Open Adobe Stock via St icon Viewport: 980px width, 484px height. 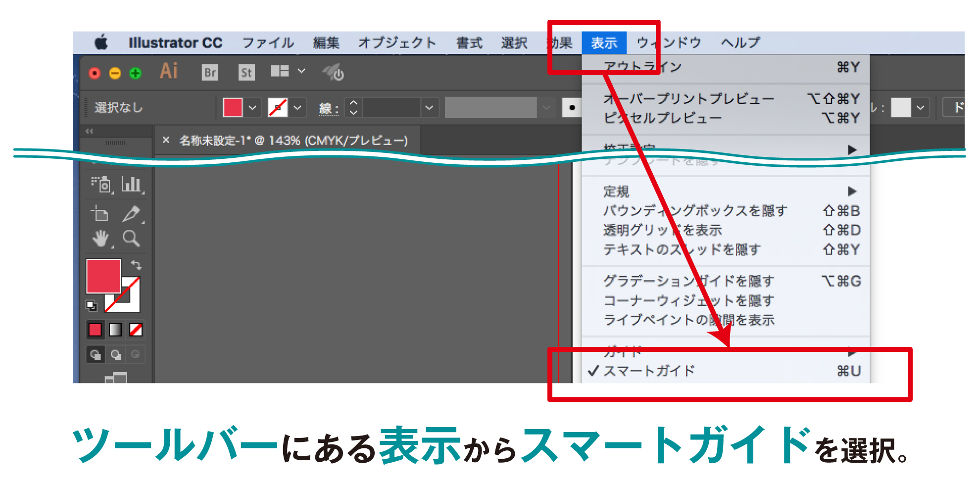tap(246, 73)
